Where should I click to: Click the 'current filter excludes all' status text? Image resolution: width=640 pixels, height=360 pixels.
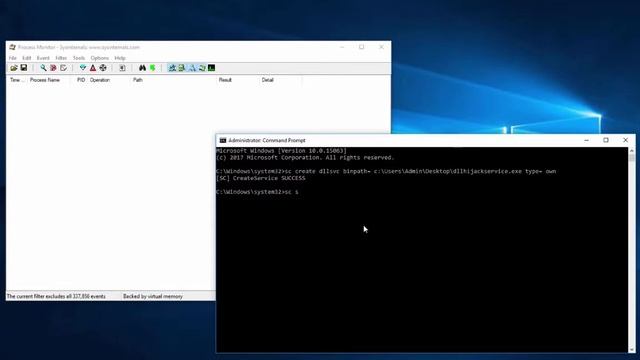click(56, 296)
